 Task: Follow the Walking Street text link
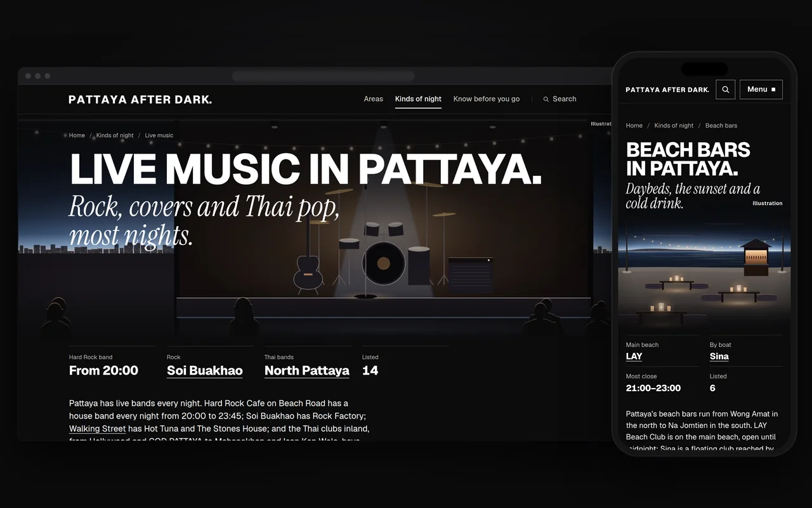[x=97, y=429]
